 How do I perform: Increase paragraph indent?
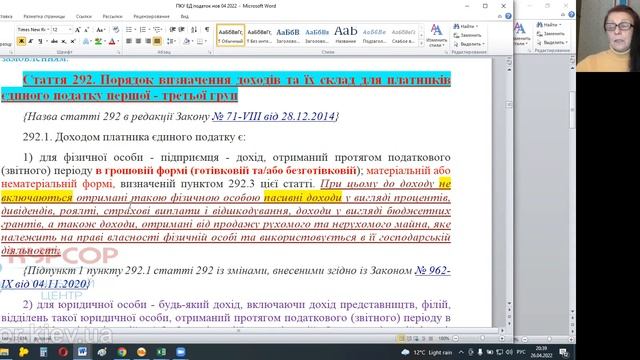click(x=181, y=29)
